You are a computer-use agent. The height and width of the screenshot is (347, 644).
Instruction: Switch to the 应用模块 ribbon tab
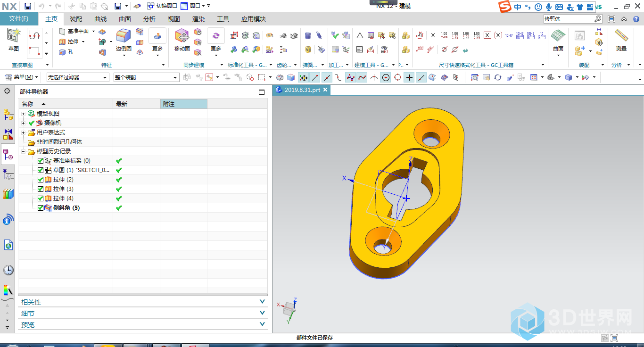point(254,19)
